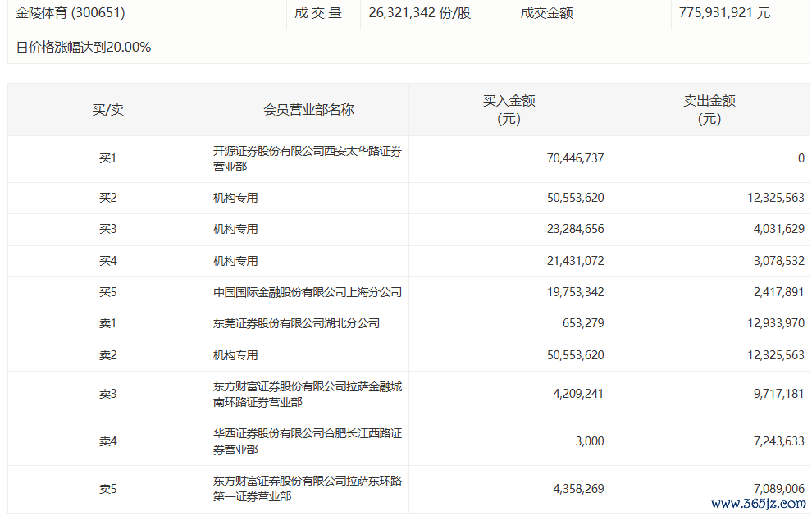Select 华西证券合肥长江西路证券营业部 entry
The height and width of the screenshot is (516, 812).
point(308,441)
